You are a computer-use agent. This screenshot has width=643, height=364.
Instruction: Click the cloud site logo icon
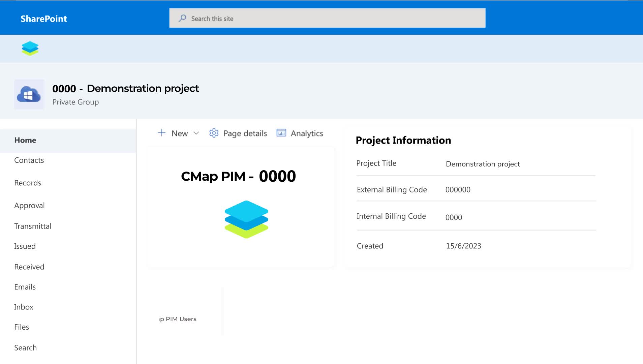tap(29, 94)
